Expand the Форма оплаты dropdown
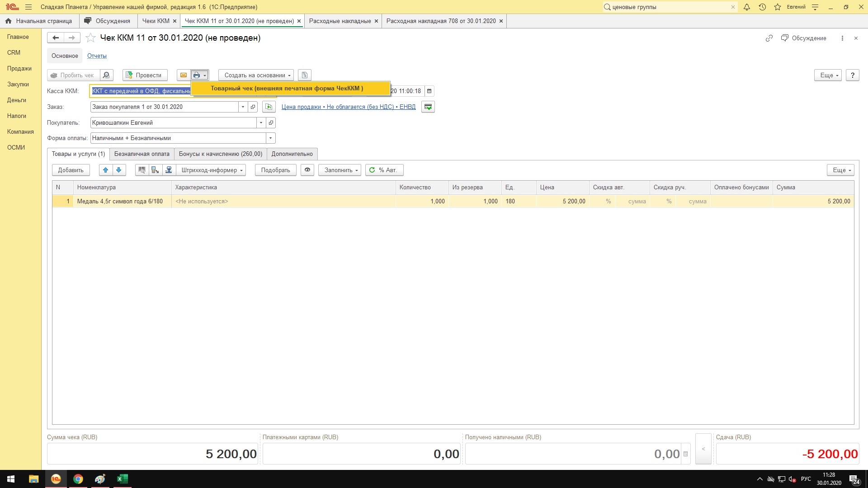Screen dimensions: 868x488 [270, 138]
